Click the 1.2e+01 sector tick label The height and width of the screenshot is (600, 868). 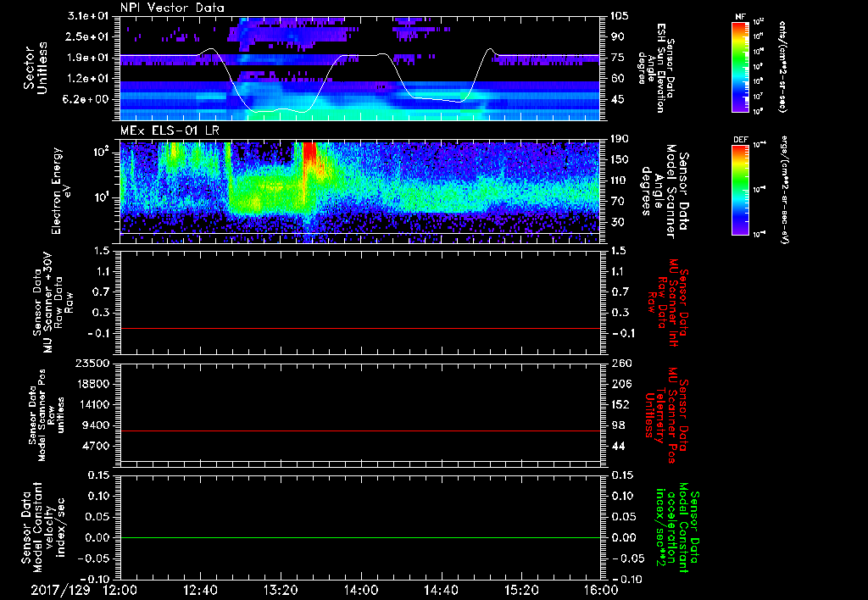pos(88,79)
